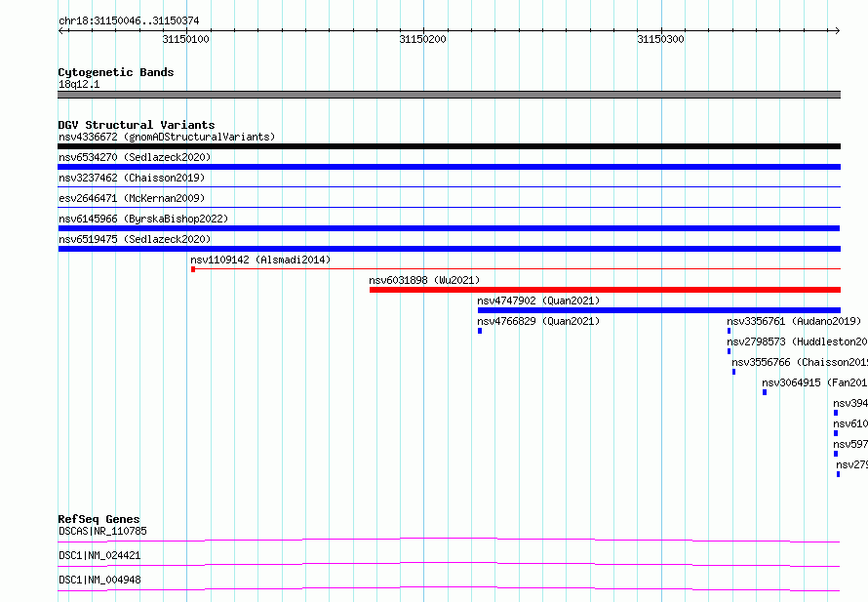
Task: Open variant nsv4336672 (gnomADStructuralVariants) label
Action: (x=167, y=137)
